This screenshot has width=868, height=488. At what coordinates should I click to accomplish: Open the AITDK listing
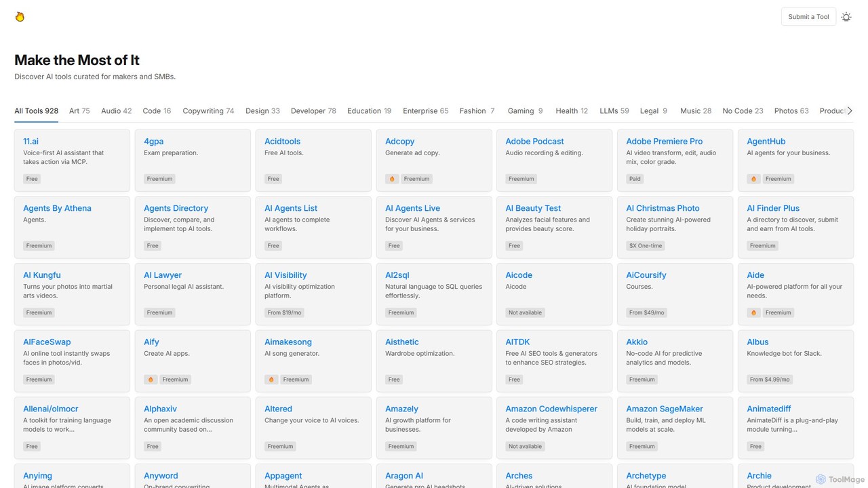point(518,342)
